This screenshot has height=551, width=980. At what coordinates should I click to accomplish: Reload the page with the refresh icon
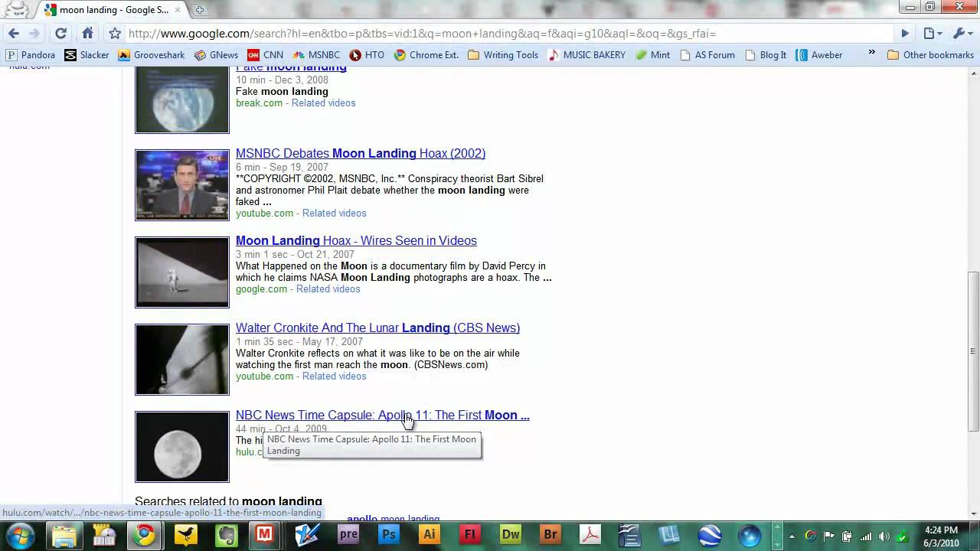click(x=60, y=34)
